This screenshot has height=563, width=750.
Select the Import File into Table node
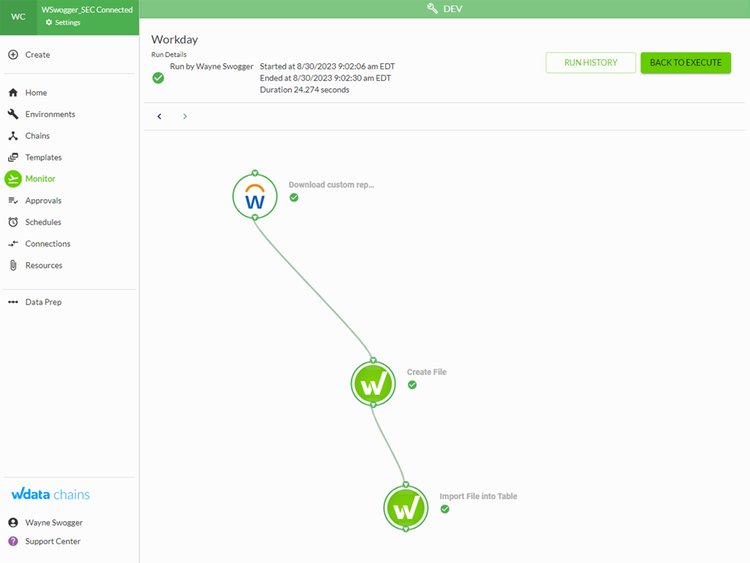click(406, 508)
